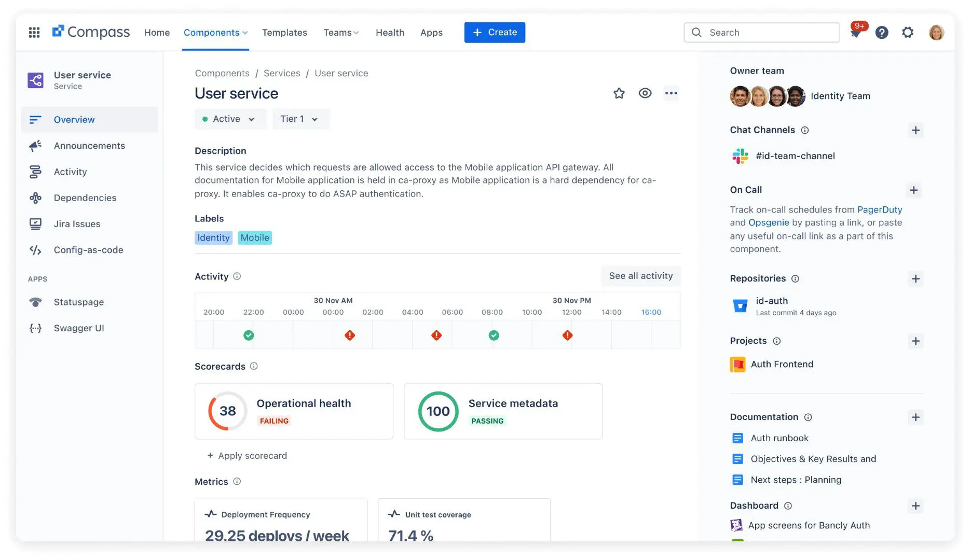This screenshot has height=560, width=971.
Task: Click the Create button
Action: [x=495, y=32]
